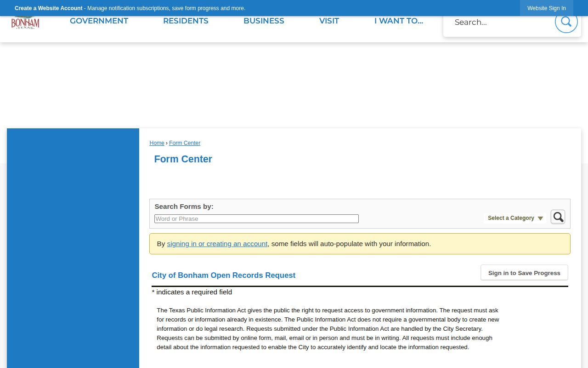Open the Residents menu
Screen dimensions: 588x368
coord(186,21)
